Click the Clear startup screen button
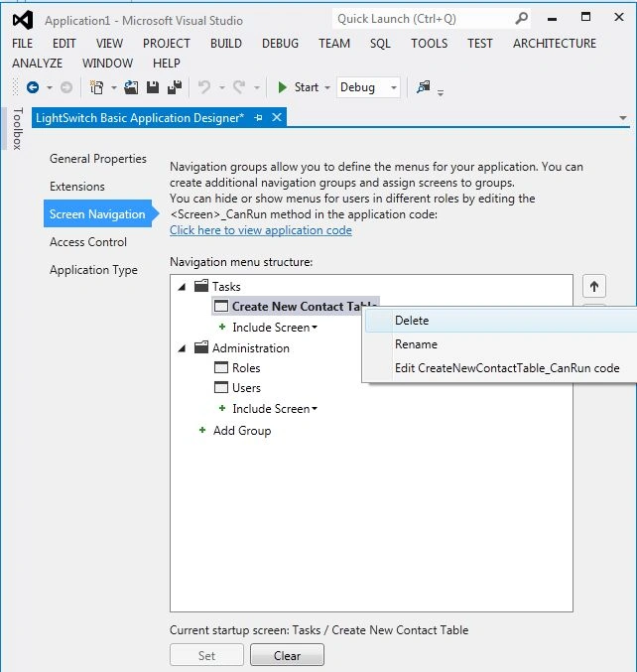 [287, 655]
